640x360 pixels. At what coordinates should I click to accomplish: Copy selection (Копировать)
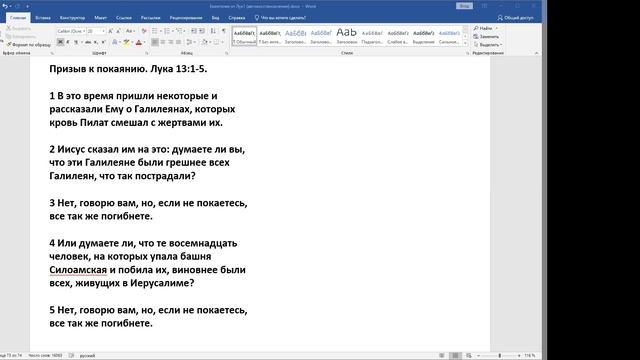[21, 37]
